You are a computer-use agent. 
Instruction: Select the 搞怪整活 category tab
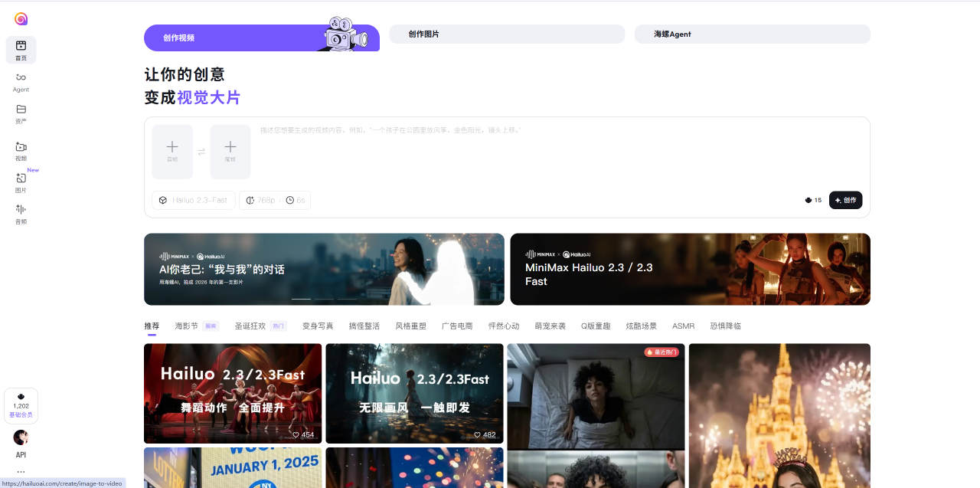[364, 326]
